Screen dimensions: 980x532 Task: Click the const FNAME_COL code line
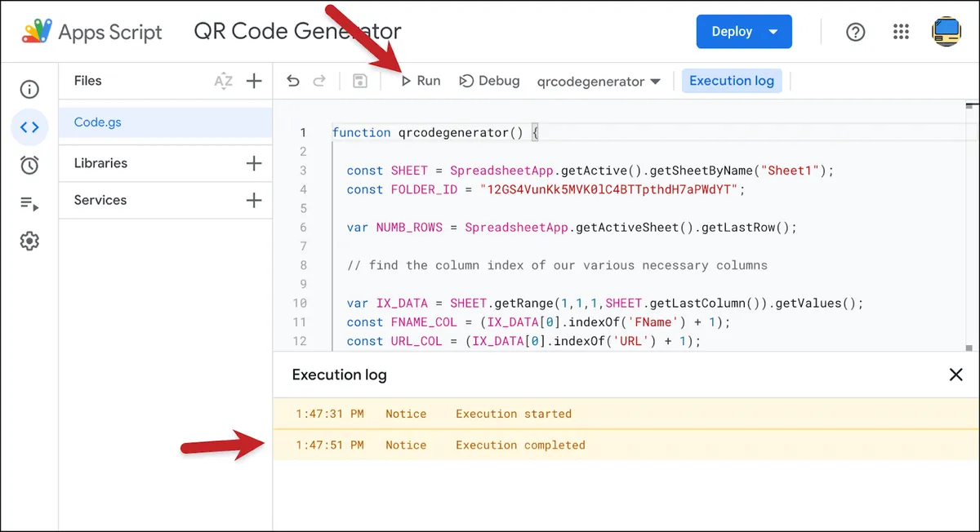pos(539,322)
